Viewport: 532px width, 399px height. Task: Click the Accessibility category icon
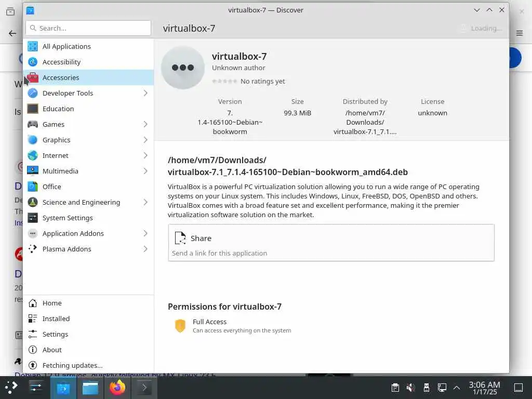(x=33, y=62)
